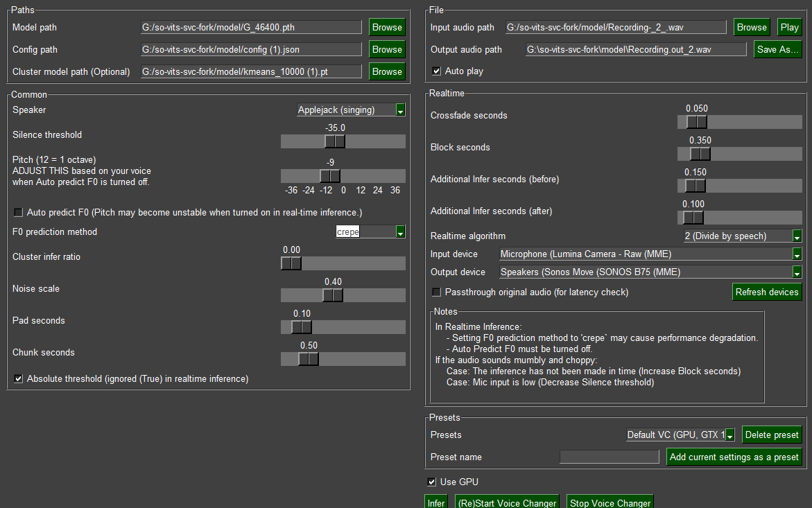The height and width of the screenshot is (508, 812).
Task: Click the Model path input field
Action: point(251,28)
